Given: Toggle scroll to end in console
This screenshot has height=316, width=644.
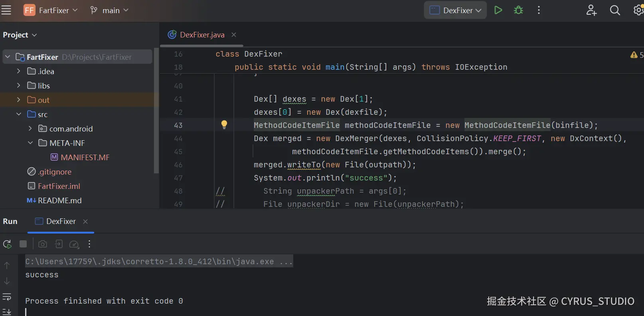Looking at the screenshot, I should (7, 311).
